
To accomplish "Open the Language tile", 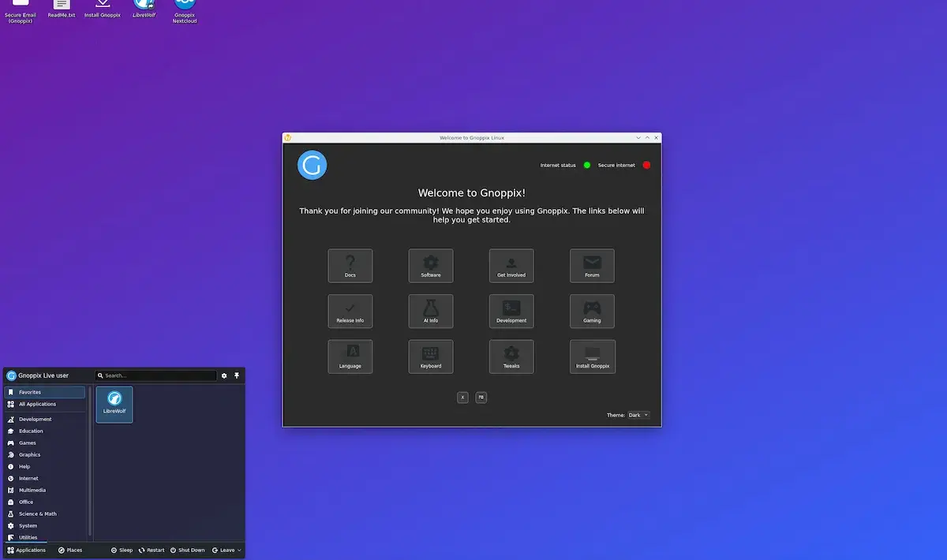I will click(x=350, y=357).
